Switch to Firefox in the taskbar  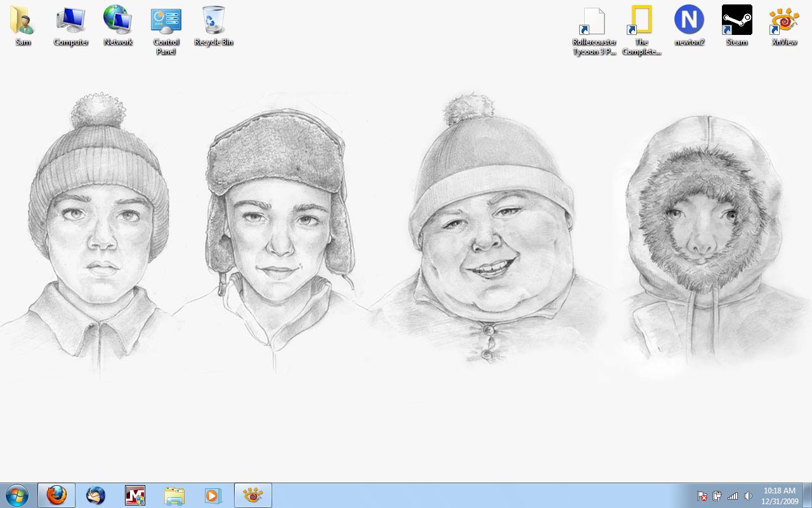[x=56, y=495]
